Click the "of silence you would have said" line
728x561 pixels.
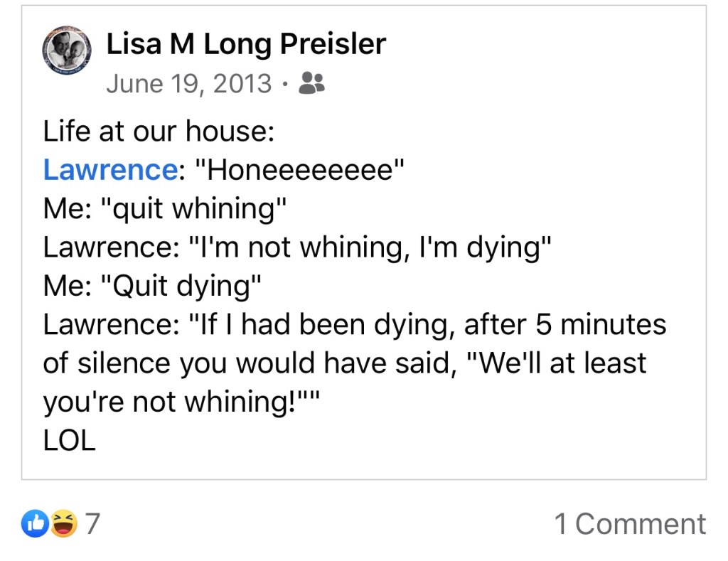[252, 363]
